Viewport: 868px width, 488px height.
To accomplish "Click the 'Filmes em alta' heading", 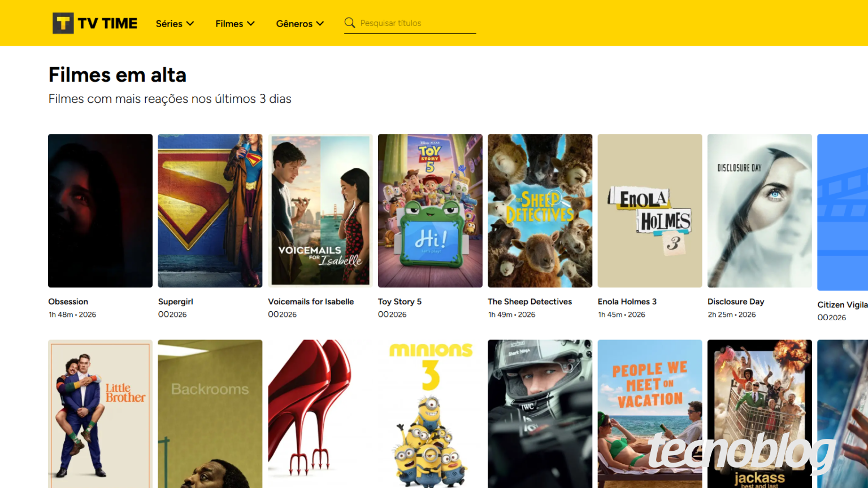I will click(118, 75).
